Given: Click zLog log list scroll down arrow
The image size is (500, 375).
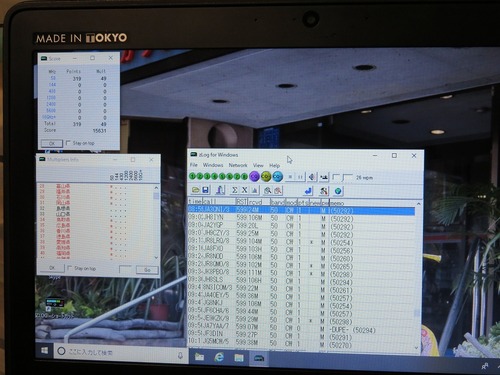Looking at the screenshot, I should pyautogui.click(x=417, y=348).
